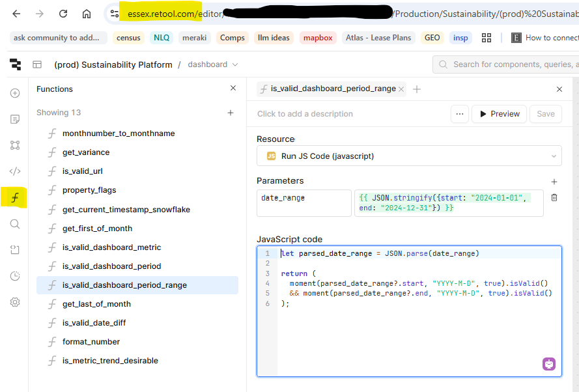The image size is (579, 392).
Task: Select is_valid_url function
Action: coord(137,171)
